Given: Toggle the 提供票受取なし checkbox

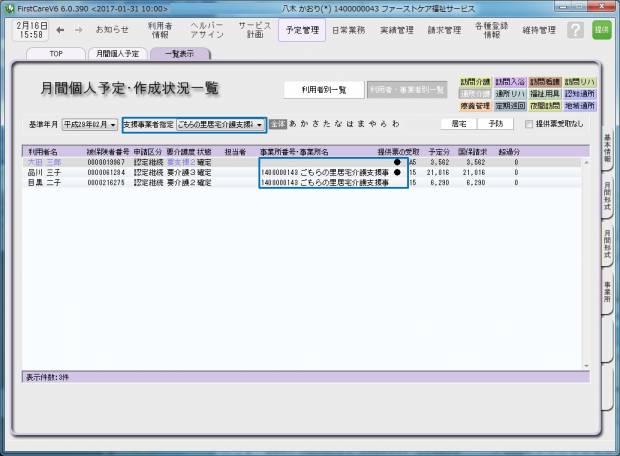Looking at the screenshot, I should coord(529,125).
